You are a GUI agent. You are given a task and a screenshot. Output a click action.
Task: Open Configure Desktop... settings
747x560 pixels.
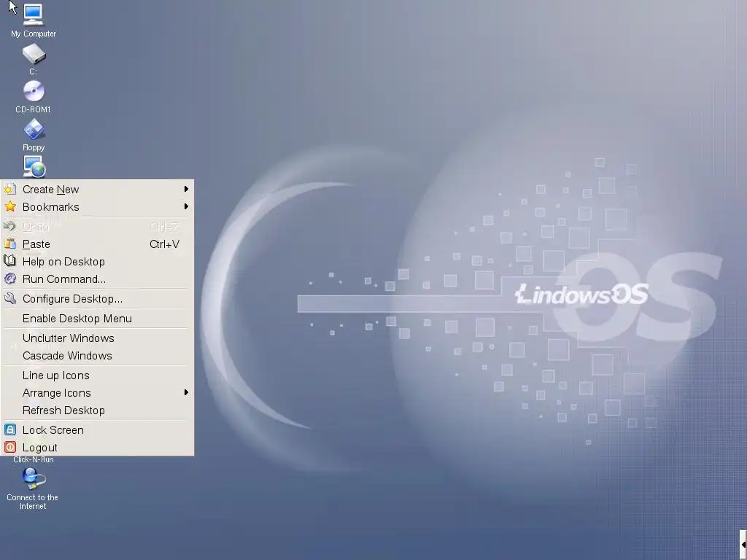(x=97, y=298)
